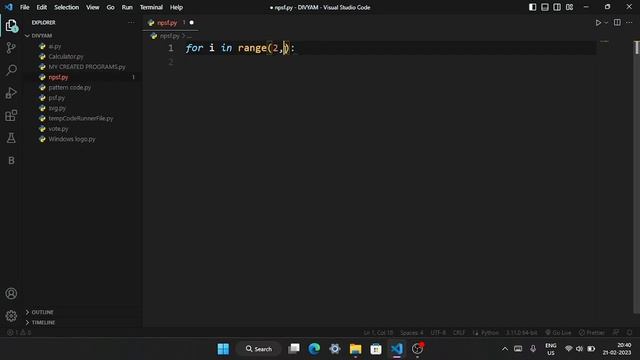Click the UTF-8 encoding status item

click(x=438, y=333)
